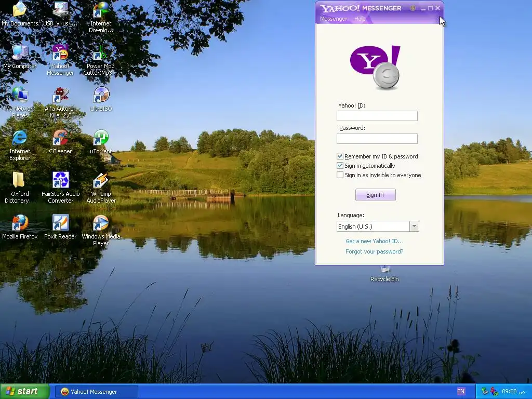Click the Yahoo! Messenger logo image

point(375,67)
